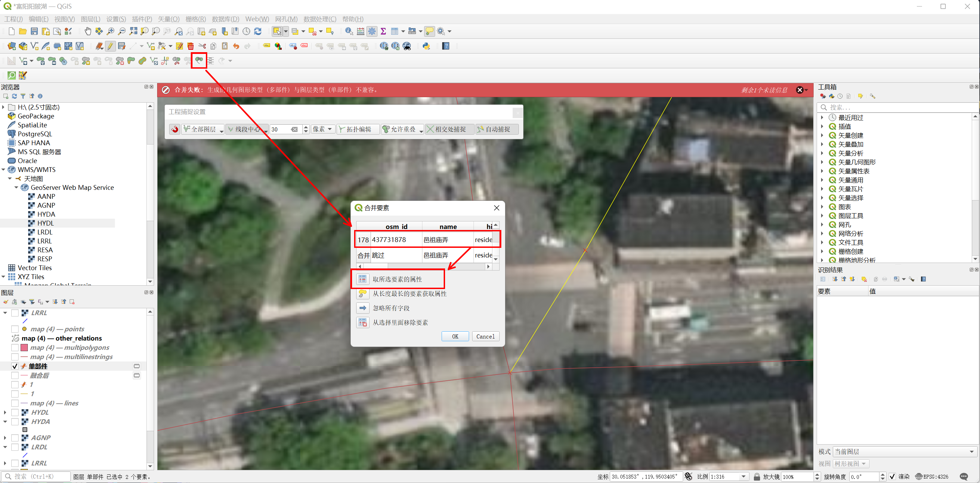Click Merge Selected Features toolbar icon
The image size is (980, 483).
(199, 60)
